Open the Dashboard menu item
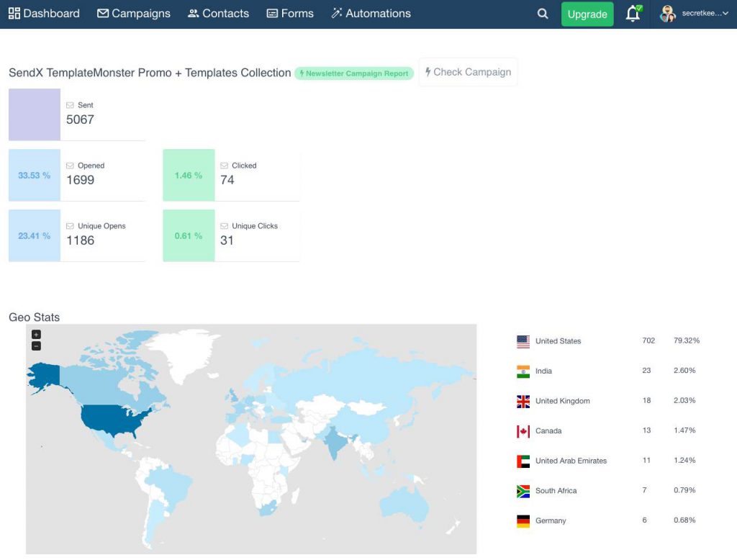Screen dimensions: 737x560 44,13
